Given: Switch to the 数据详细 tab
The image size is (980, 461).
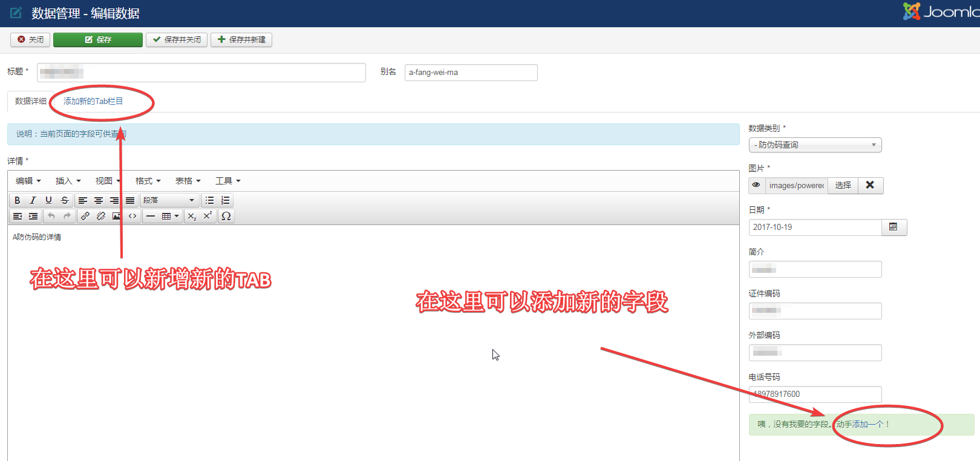Looking at the screenshot, I should (x=30, y=101).
